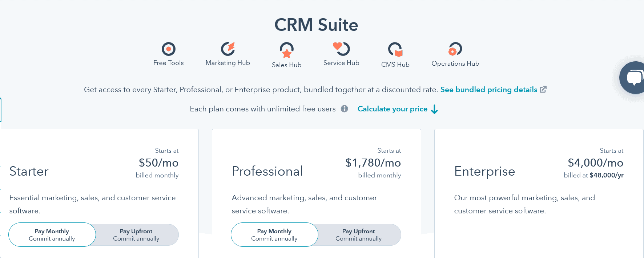Click the $1,780/mo price
644x258 pixels.
click(373, 163)
